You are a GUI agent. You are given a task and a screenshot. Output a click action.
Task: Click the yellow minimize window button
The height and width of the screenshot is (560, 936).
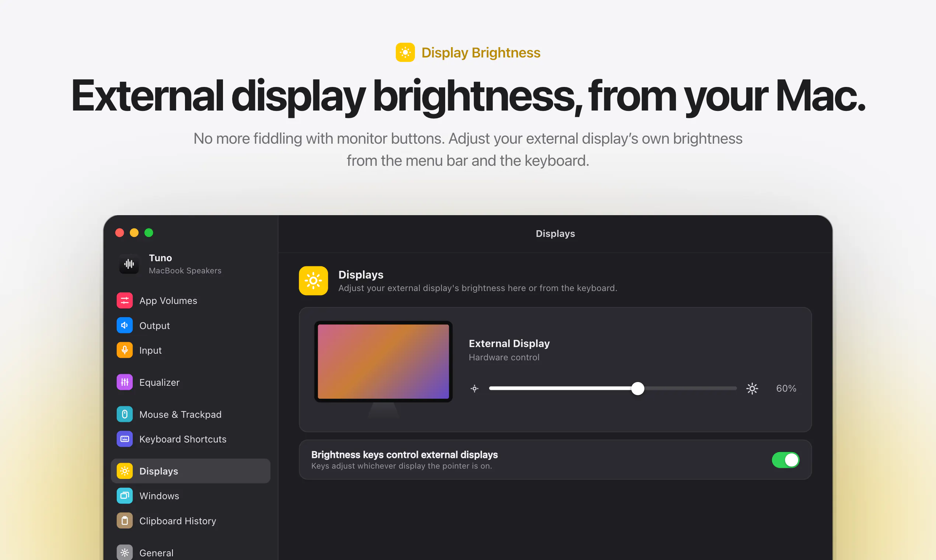point(134,232)
